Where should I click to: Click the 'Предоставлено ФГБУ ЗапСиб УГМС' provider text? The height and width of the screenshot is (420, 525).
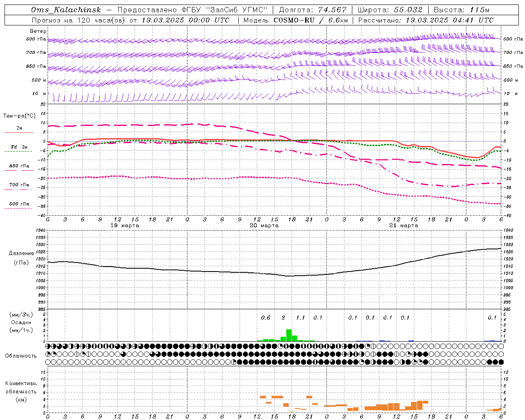click(192, 10)
